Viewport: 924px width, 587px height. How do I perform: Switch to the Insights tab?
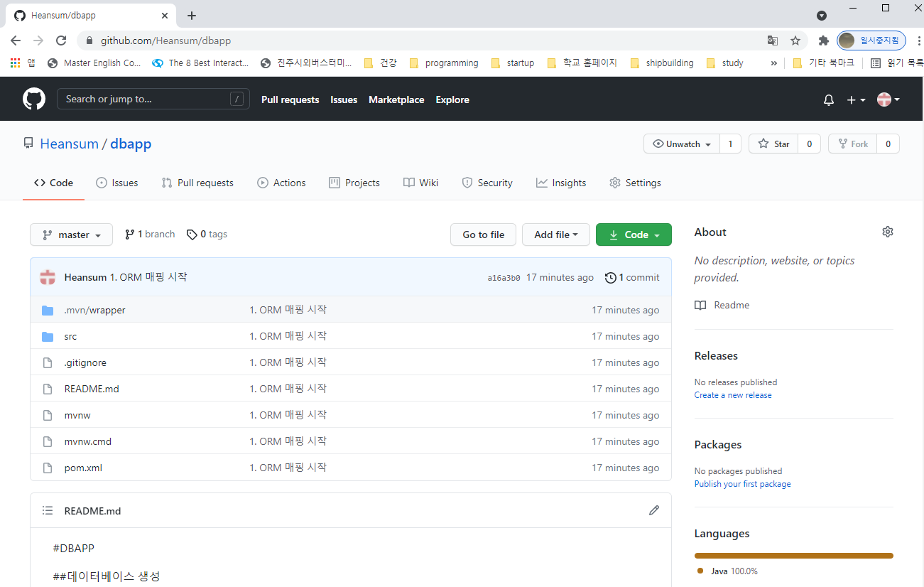(x=561, y=183)
